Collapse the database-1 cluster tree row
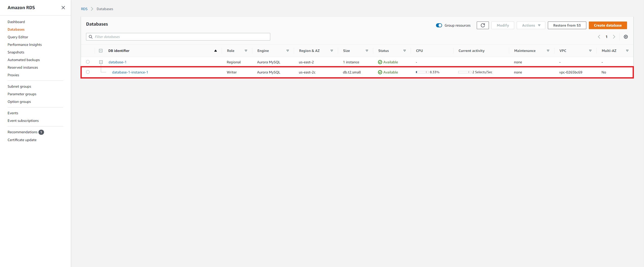Screen dimensions: 644x267 [x=101, y=62]
